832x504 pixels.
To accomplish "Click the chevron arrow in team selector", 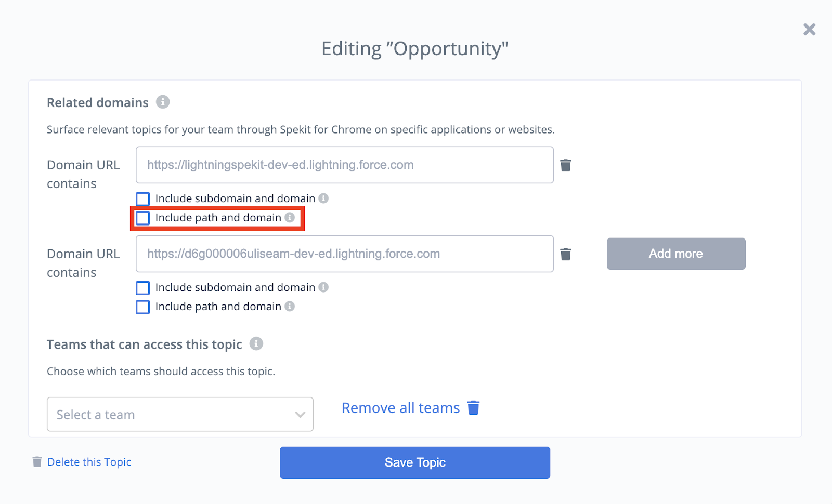I will (300, 415).
